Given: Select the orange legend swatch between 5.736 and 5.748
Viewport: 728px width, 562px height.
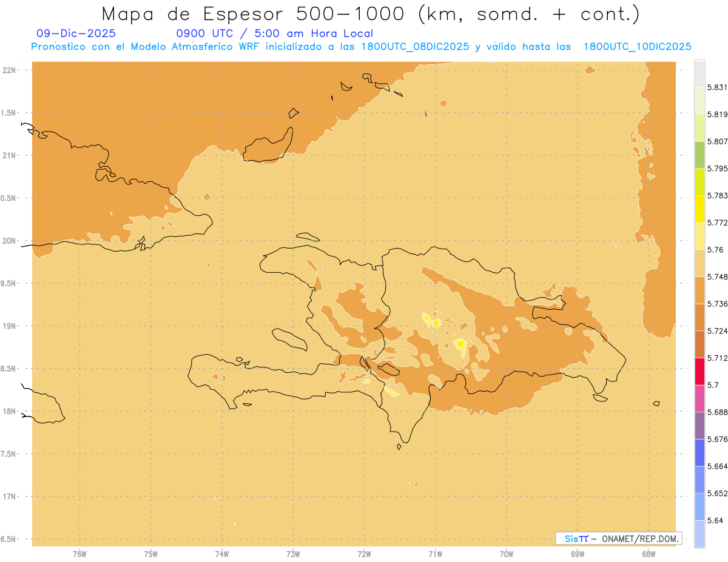Looking at the screenshot, I should tap(699, 290).
